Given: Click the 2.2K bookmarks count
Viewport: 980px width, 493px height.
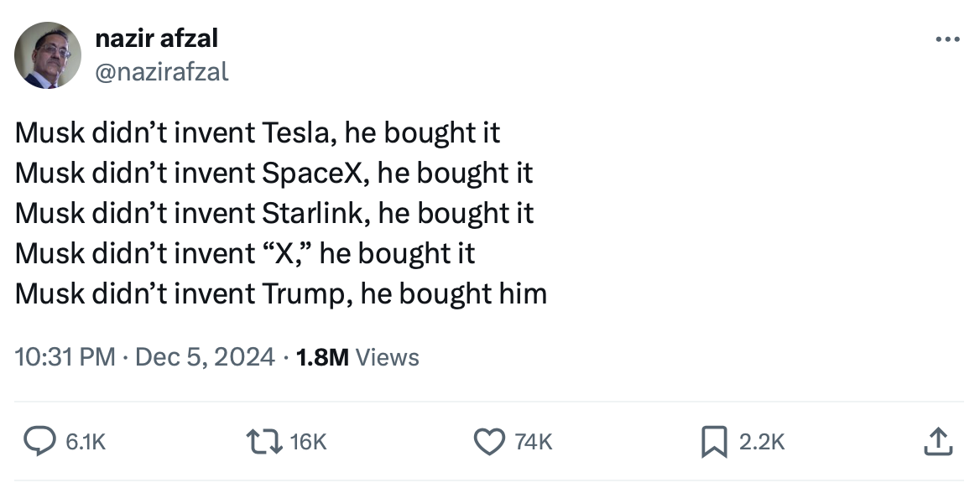Looking at the screenshot, I should click(x=762, y=442).
